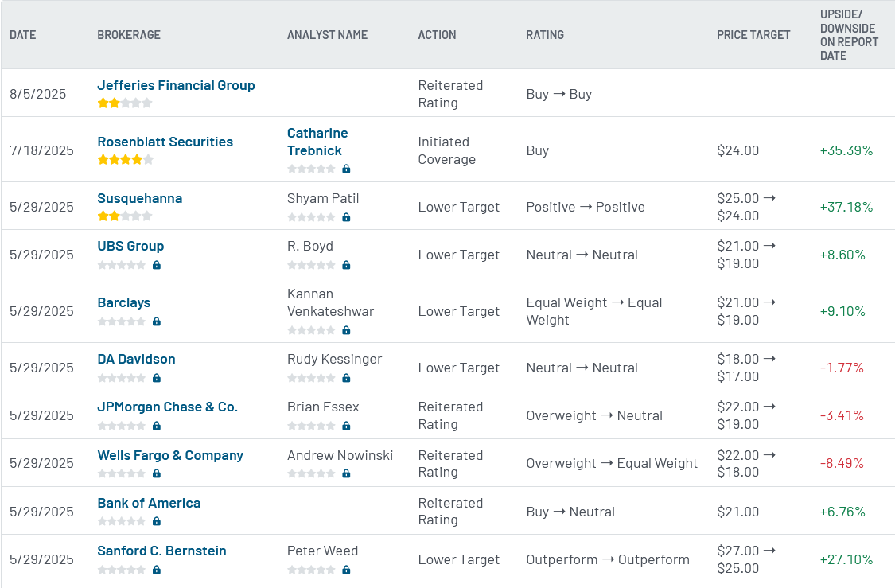Viewport: 895px width, 588px height.
Task: Click the ACTION column header
Action: click(x=438, y=35)
